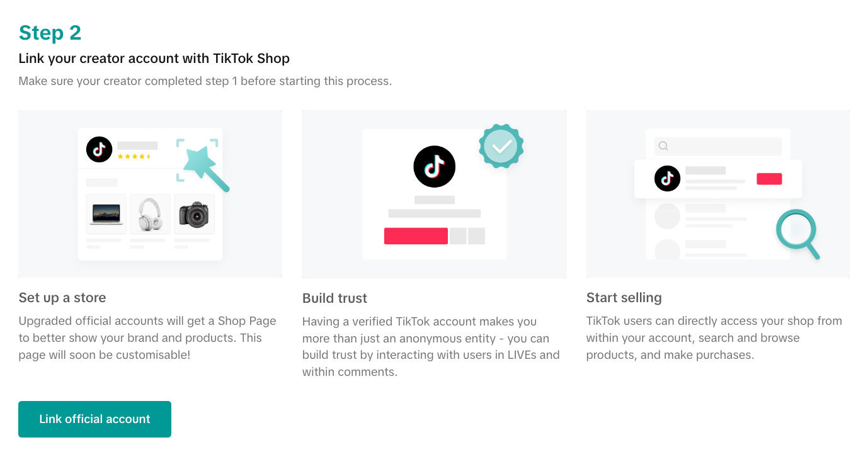Click the gray search icon in the search bar illustration
The height and width of the screenshot is (469, 868).
pyautogui.click(x=663, y=146)
